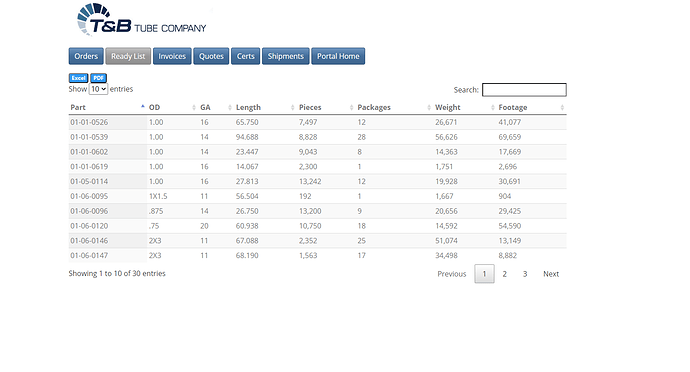This screenshot has height=372, width=690.
Task: Sort by the Packages column header
Action: [394, 107]
